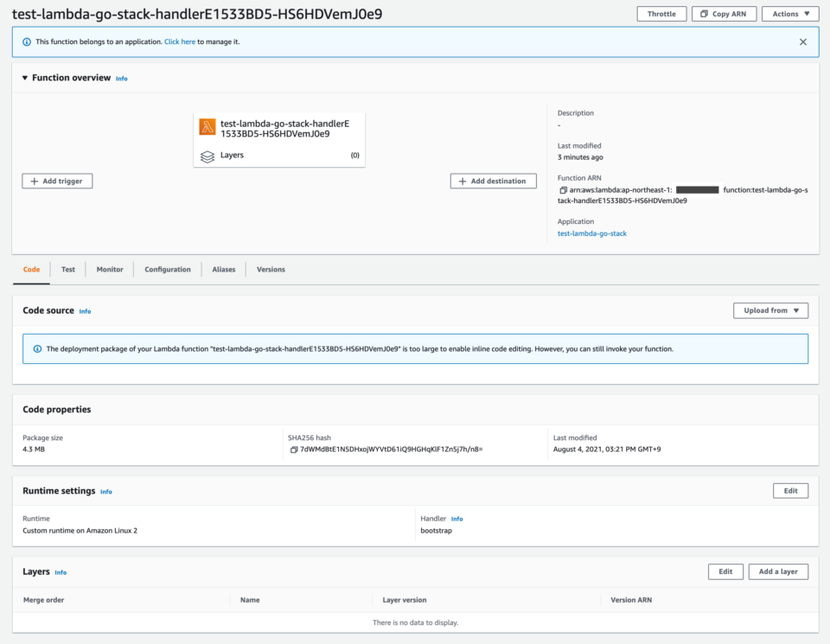Switch to the Configuration tab
The height and width of the screenshot is (644, 830).
coord(167,269)
